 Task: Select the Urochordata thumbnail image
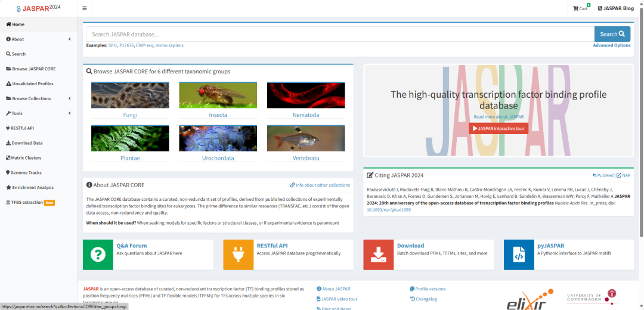pyautogui.click(x=218, y=138)
